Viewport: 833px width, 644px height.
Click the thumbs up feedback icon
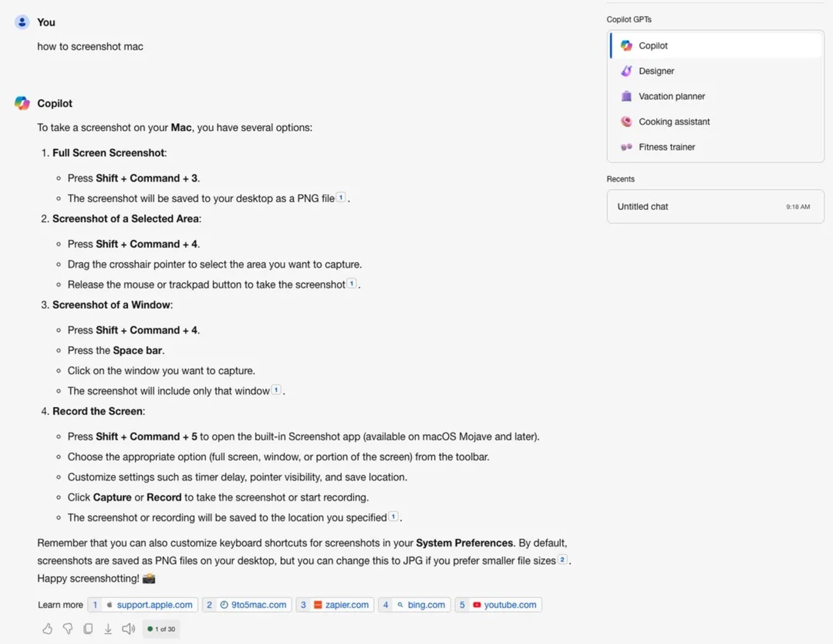coord(47,628)
